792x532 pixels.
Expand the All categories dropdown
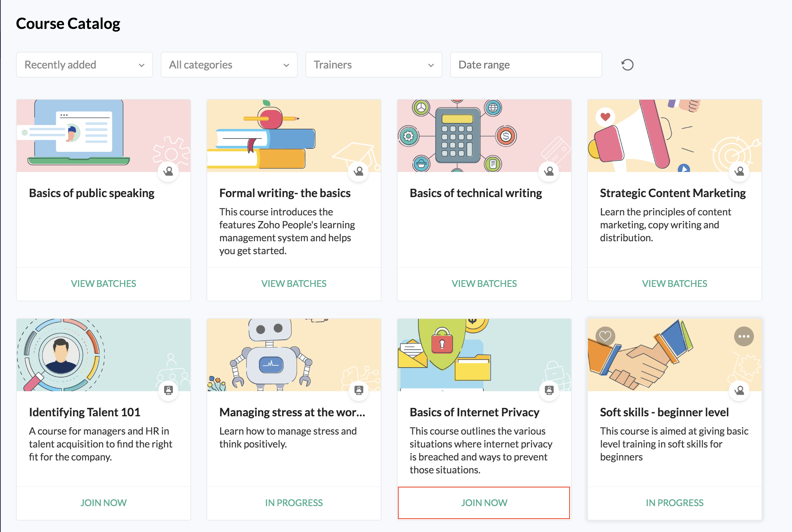pos(229,65)
